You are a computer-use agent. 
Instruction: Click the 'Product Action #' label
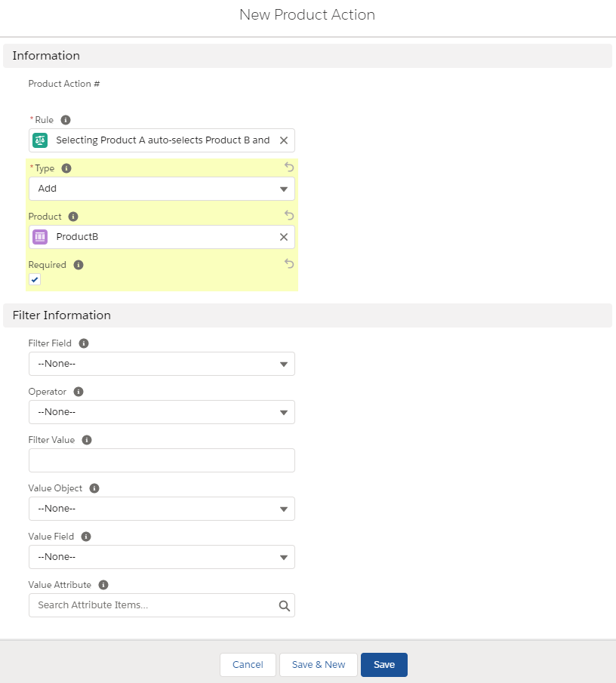click(64, 84)
